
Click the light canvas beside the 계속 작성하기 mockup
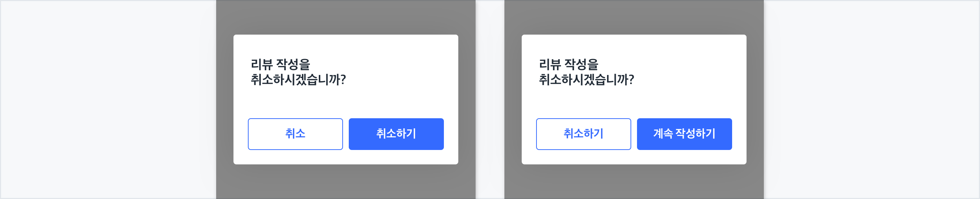[x=871, y=99]
